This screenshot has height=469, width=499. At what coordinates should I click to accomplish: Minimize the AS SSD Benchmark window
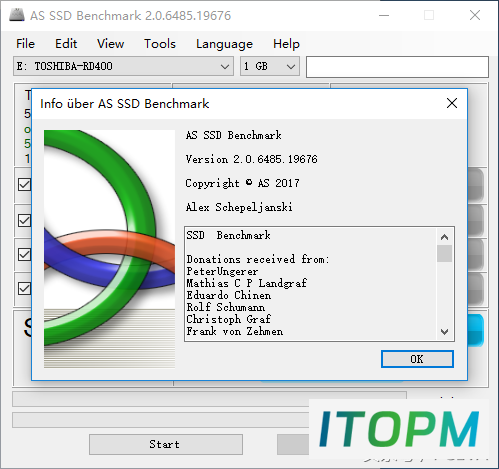[384, 15]
